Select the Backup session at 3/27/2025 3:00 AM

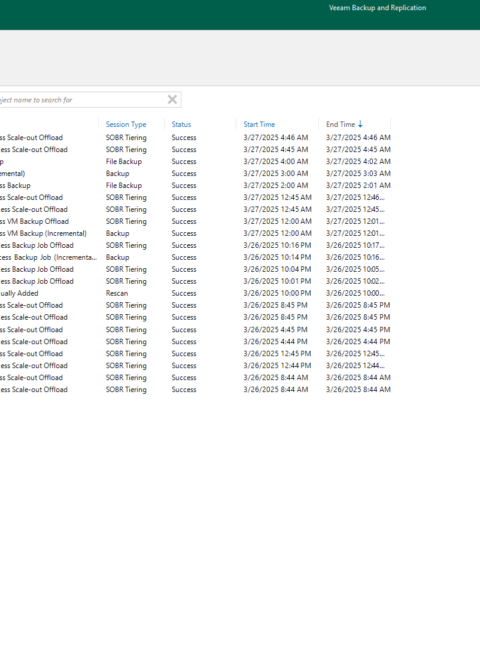pyautogui.click(x=195, y=173)
